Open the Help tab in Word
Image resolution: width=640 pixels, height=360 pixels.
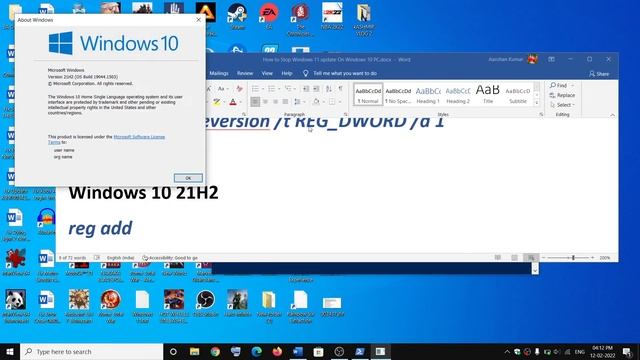click(x=287, y=73)
